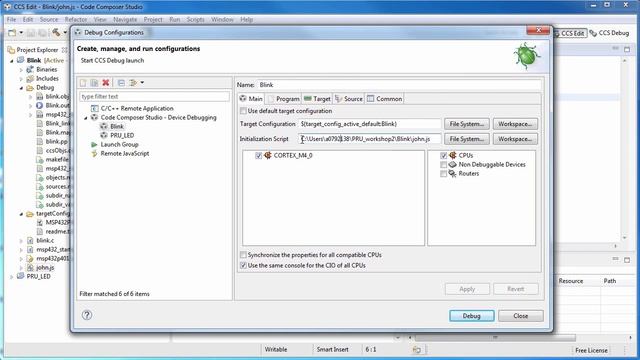Image resolution: width=640 pixels, height=360 pixels.
Task: Open the File menu in main window
Action: pos(11,19)
